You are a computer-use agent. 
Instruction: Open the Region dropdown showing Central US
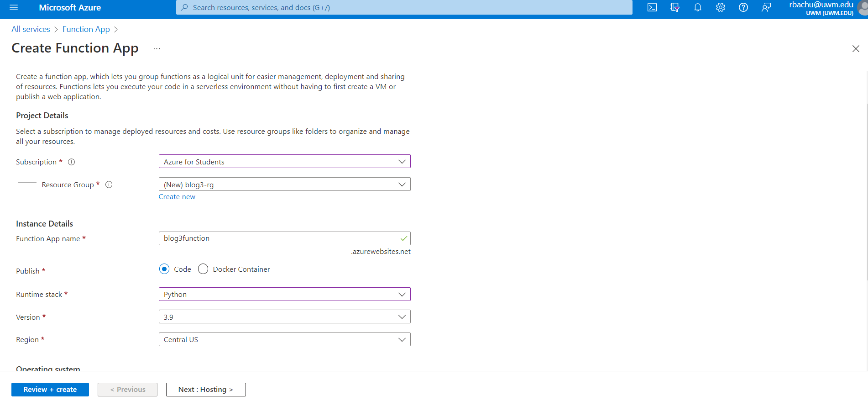(285, 339)
